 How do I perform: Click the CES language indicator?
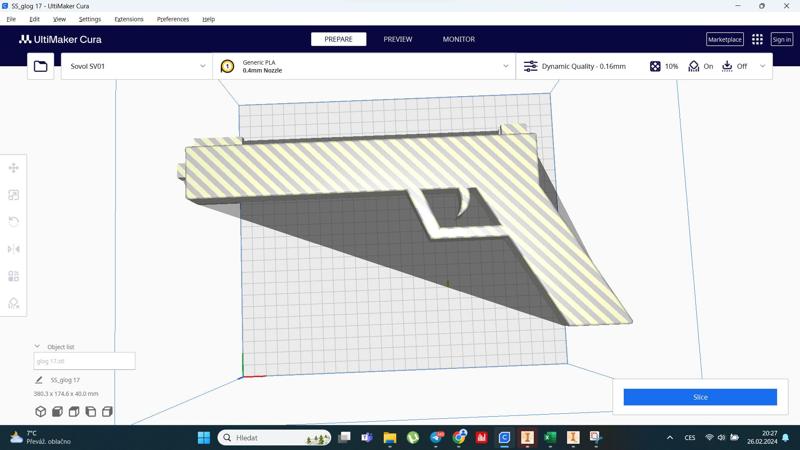[x=690, y=438]
